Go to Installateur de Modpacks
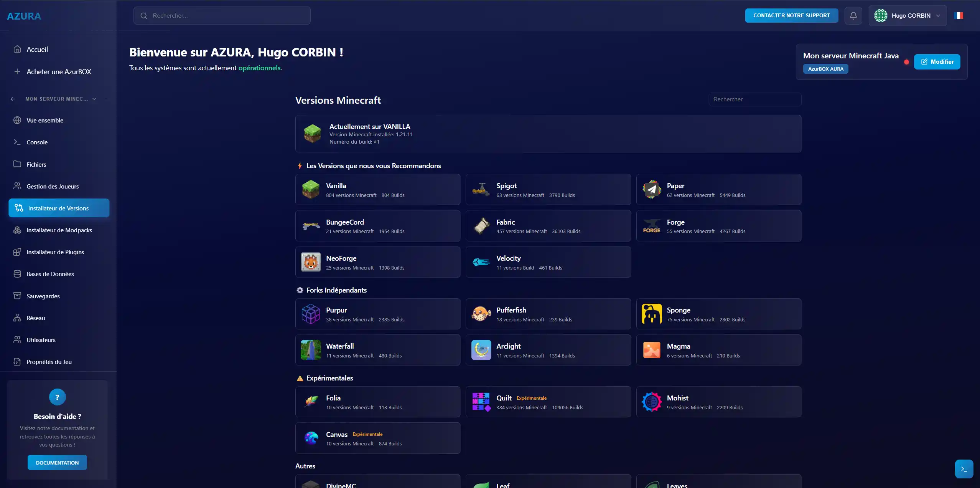Viewport: 980px width, 488px height. click(x=59, y=230)
